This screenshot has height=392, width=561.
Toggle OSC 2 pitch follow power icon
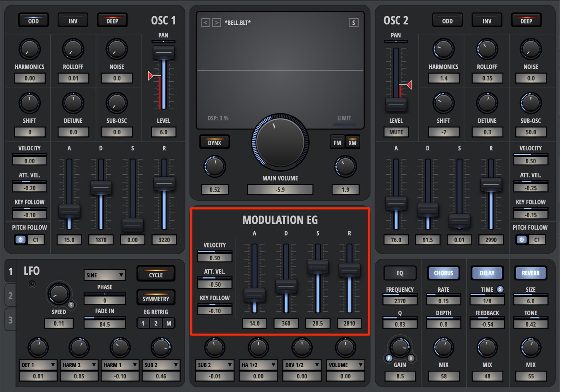521,240
